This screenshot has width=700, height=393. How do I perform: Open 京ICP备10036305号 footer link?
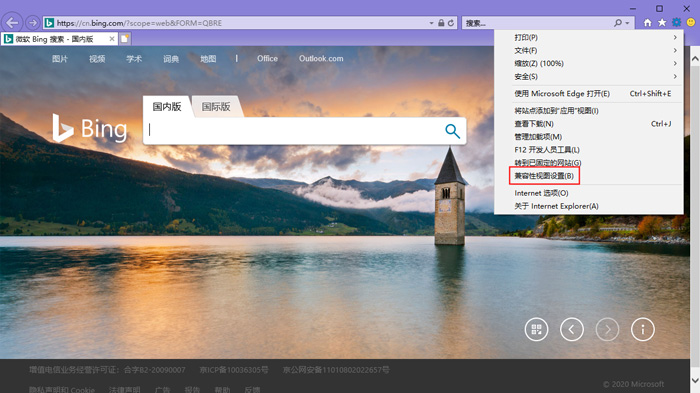point(233,370)
